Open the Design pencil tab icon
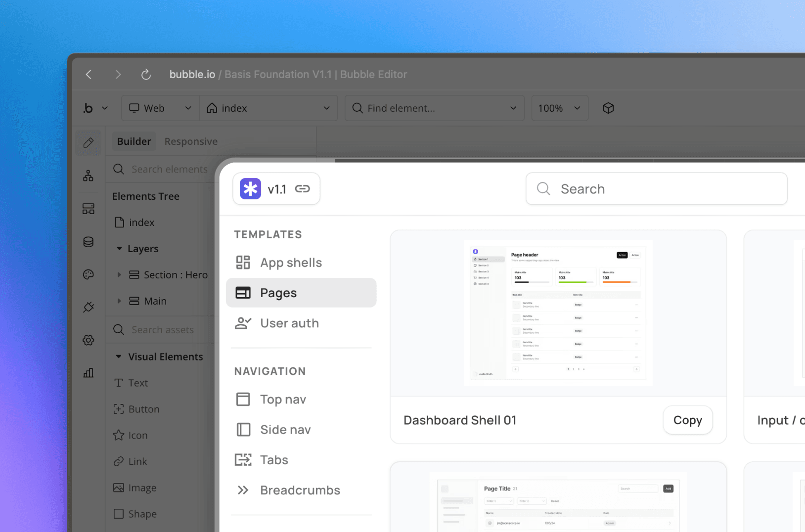 [x=89, y=143]
